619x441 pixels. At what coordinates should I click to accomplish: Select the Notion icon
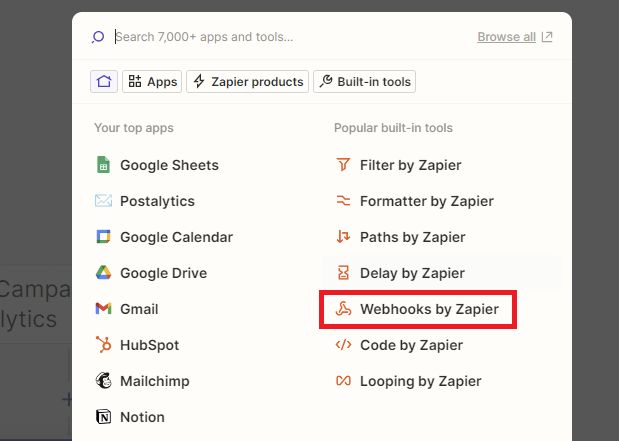[103, 417]
